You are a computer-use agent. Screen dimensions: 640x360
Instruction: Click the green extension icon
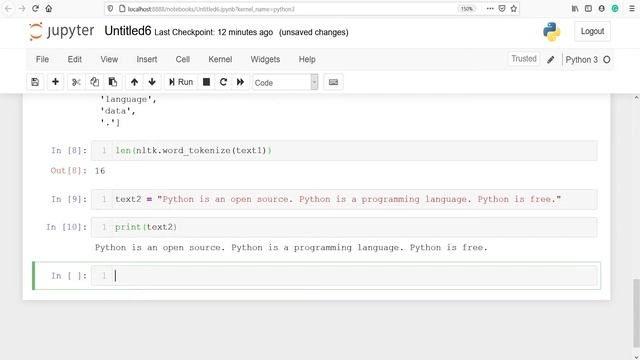coord(615,9)
